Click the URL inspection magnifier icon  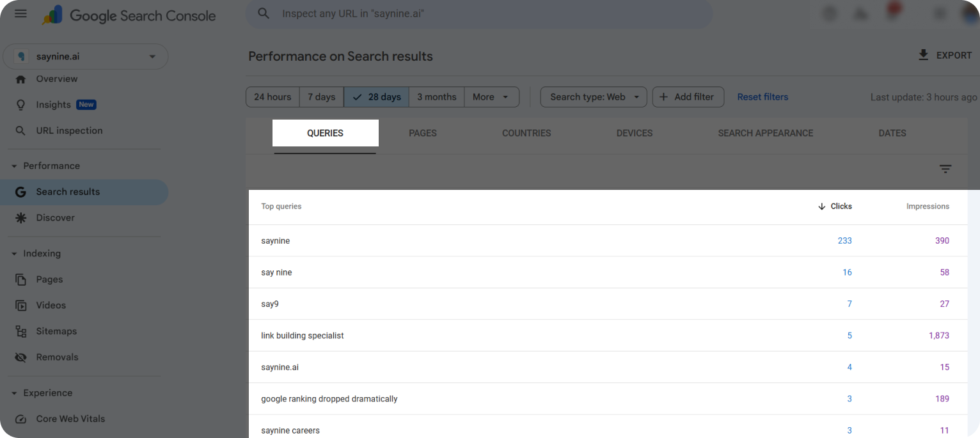click(21, 130)
